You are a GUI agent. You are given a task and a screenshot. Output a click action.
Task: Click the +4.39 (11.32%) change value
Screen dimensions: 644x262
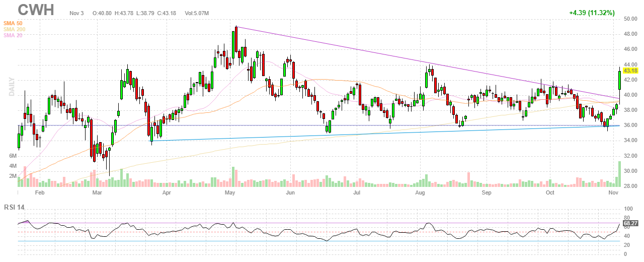click(592, 13)
